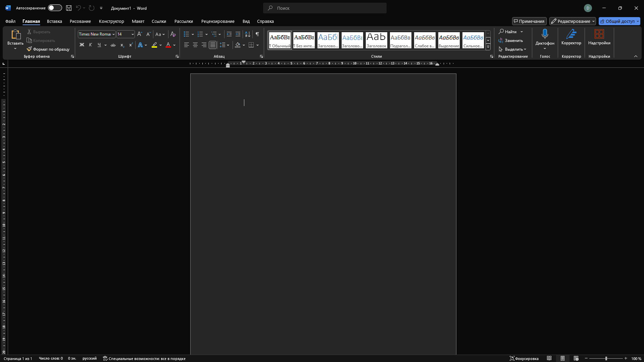
Task: Collapse the ribbon with the chevron arrow
Action: tap(636, 56)
